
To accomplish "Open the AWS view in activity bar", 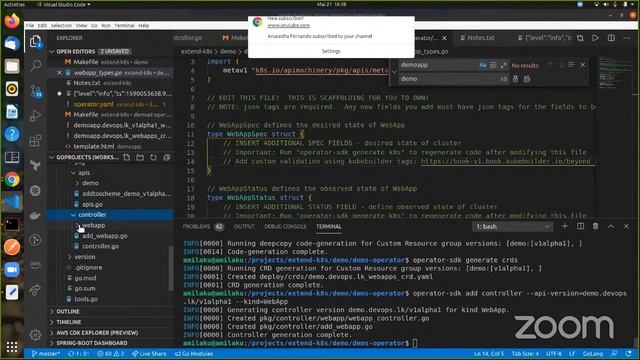I will pos(36,265).
